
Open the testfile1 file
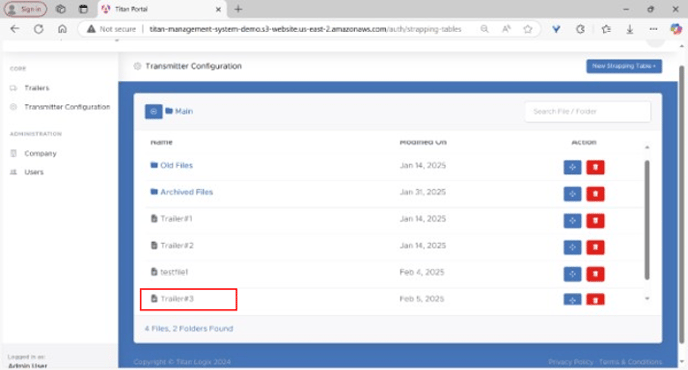pyautogui.click(x=174, y=272)
